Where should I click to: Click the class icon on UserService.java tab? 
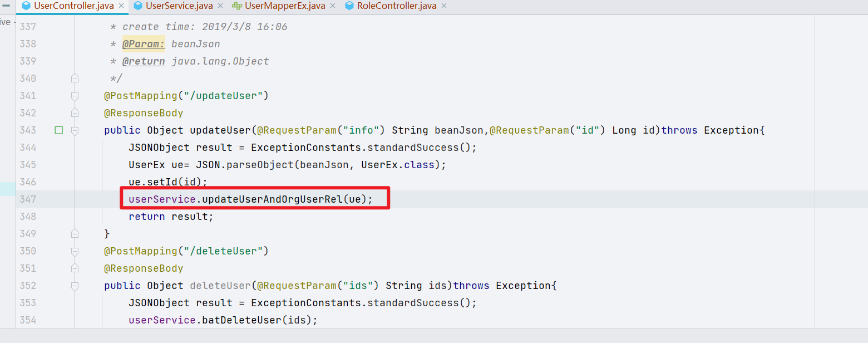click(139, 7)
